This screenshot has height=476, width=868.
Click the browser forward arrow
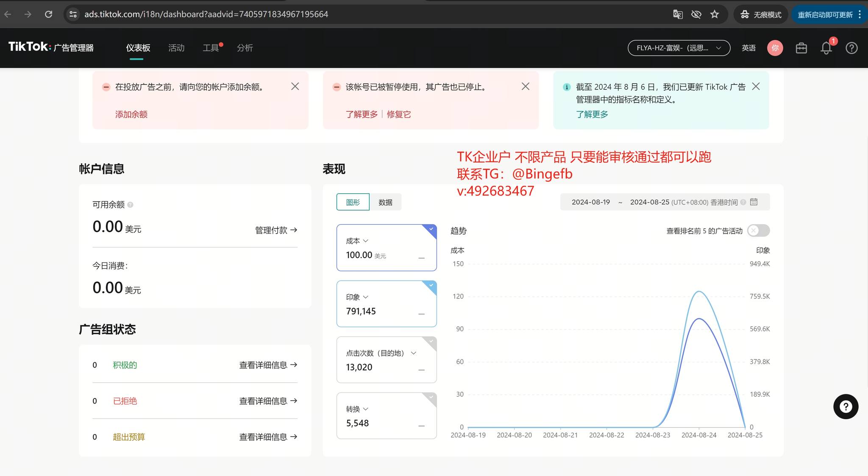28,14
